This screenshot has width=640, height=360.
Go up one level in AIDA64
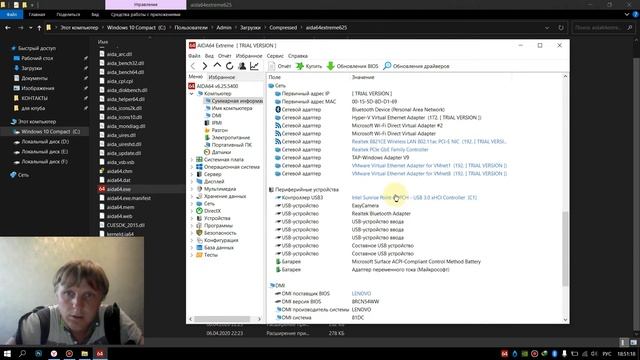point(217,66)
